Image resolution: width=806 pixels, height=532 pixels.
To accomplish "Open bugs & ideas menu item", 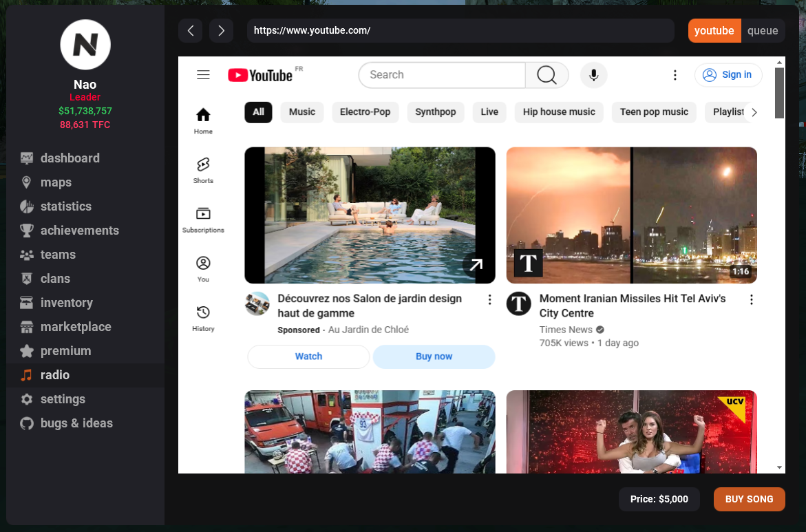I will coord(85,423).
